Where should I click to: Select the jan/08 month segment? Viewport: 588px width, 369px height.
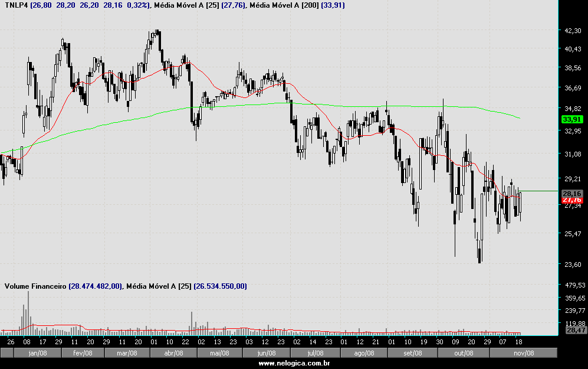[38, 353]
